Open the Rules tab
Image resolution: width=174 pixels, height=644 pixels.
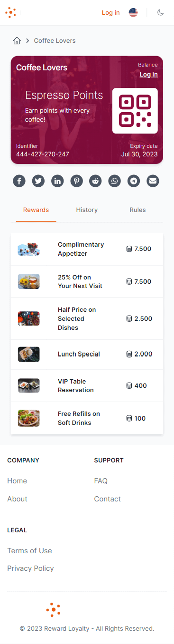click(x=137, y=210)
